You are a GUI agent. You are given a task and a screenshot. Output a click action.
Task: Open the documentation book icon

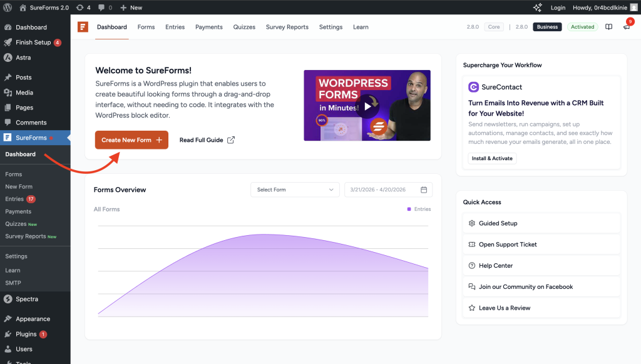[608, 27]
